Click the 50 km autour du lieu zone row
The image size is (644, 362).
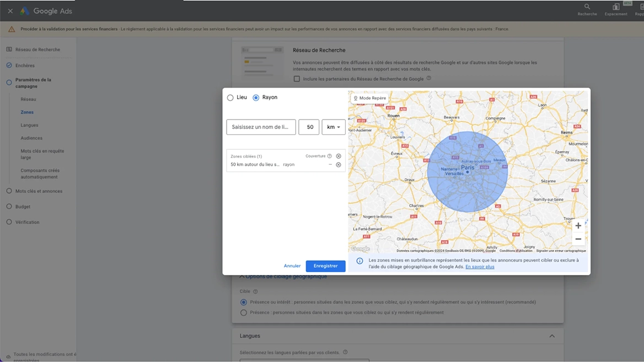[x=286, y=165]
